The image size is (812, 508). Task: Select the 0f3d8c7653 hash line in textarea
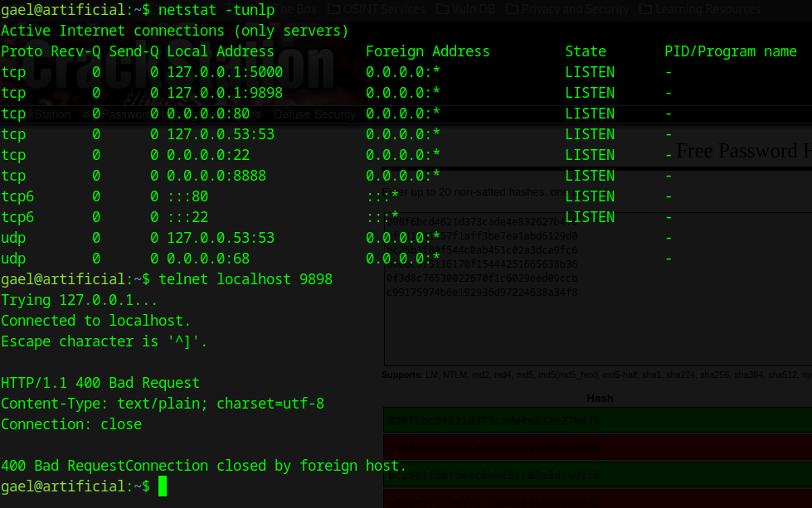tap(482, 278)
